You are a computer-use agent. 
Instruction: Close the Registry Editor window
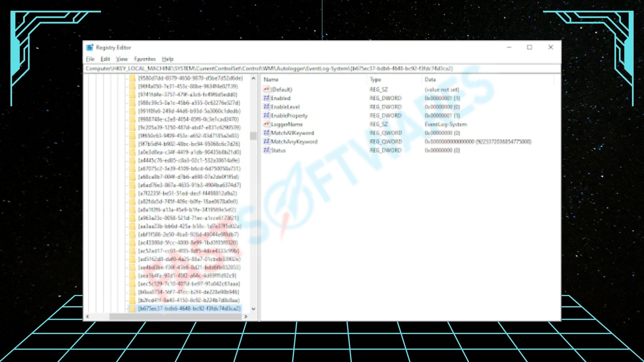point(550,48)
